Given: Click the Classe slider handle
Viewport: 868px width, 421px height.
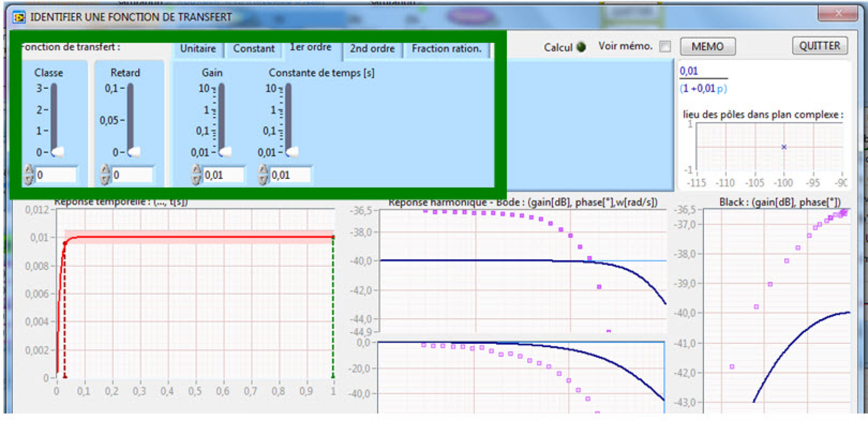Looking at the screenshot, I should point(57,152).
